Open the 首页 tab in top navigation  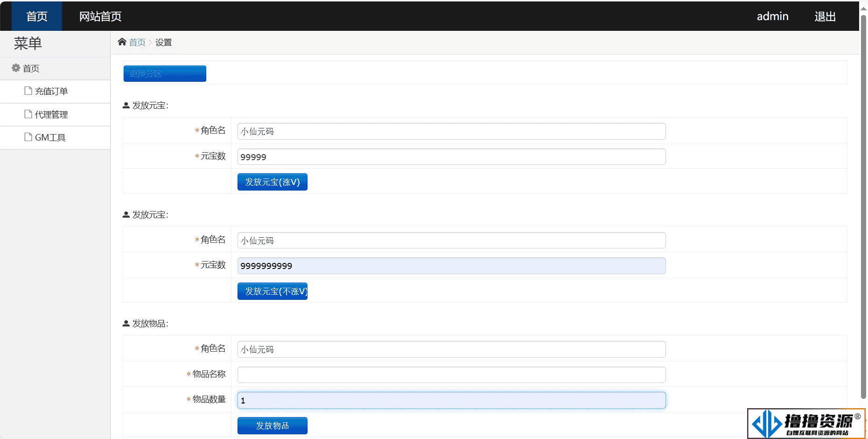37,16
